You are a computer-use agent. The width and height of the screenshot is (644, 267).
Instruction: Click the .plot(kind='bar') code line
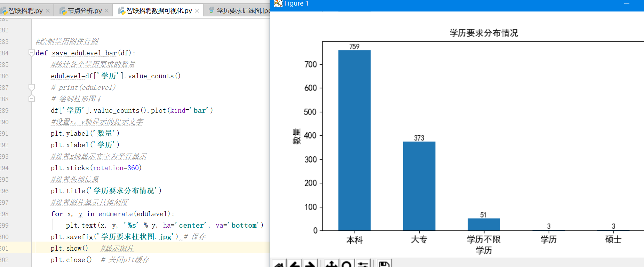[x=132, y=110]
